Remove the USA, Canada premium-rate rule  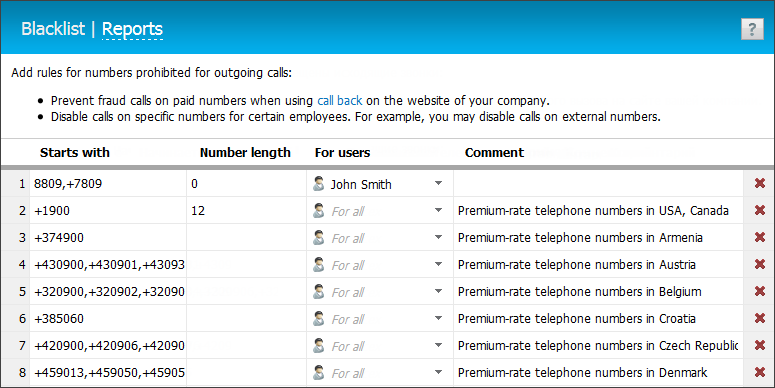(x=760, y=211)
